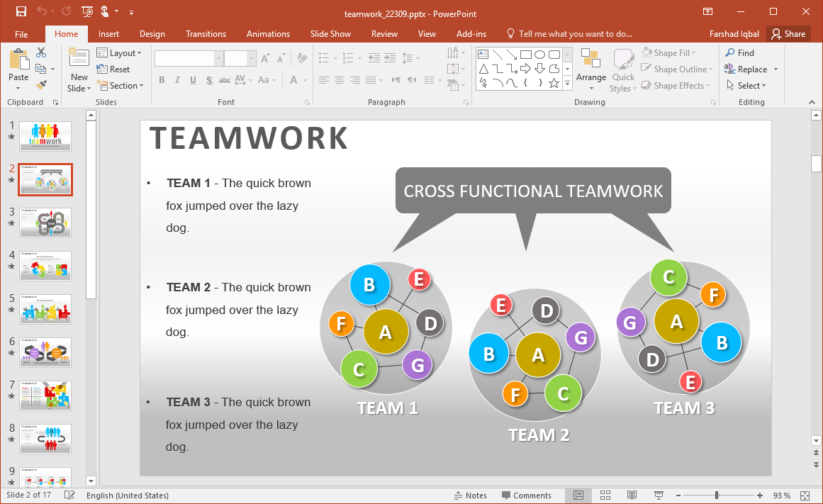The height and width of the screenshot is (504, 823).
Task: Start slide show from status bar
Action: (x=658, y=495)
